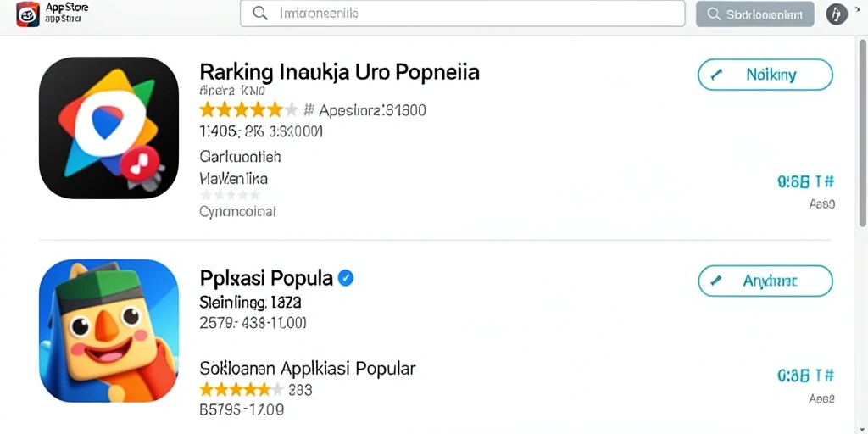Click the pencil icon in Noikiny button

pyautogui.click(x=716, y=75)
